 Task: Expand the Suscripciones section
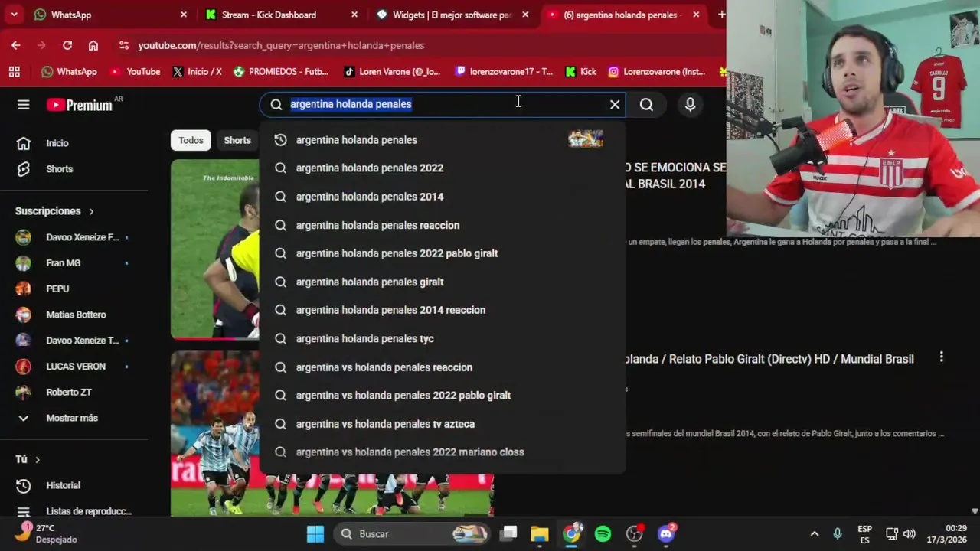point(55,210)
